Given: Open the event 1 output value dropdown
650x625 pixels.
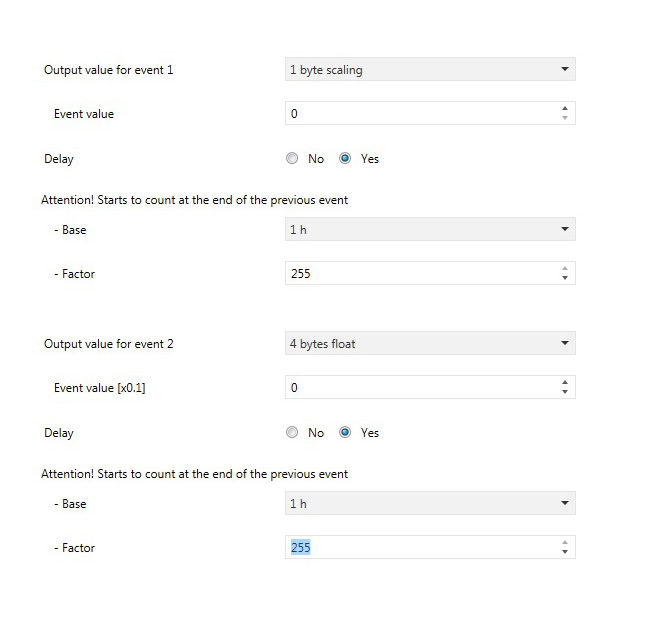Looking at the screenshot, I should tap(430, 70).
